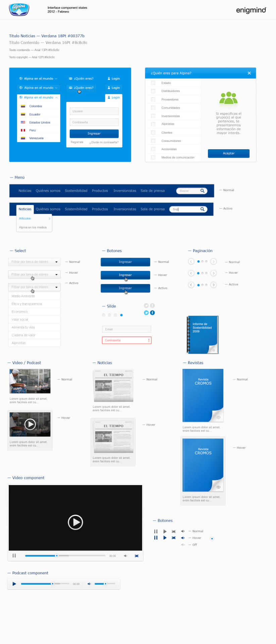The width and height of the screenshot is (276, 644).
Task: Close the ¿Quién eres para Alpina? dialog
Action: click(x=249, y=73)
